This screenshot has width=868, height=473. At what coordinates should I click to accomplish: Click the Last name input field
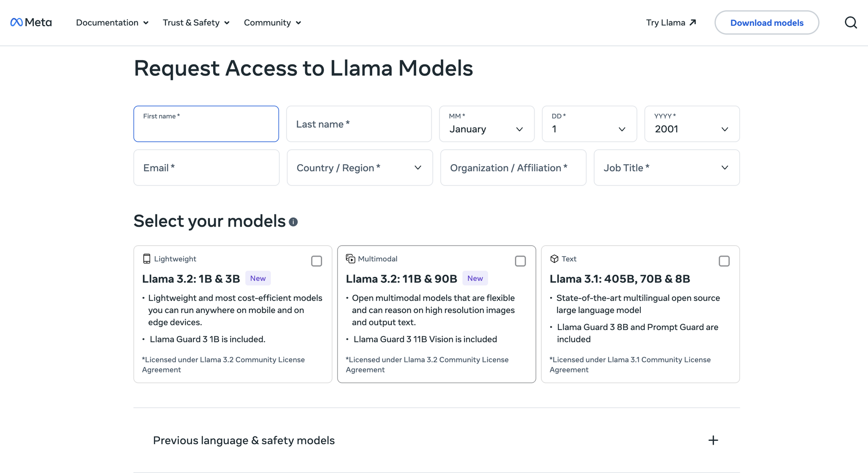359,124
